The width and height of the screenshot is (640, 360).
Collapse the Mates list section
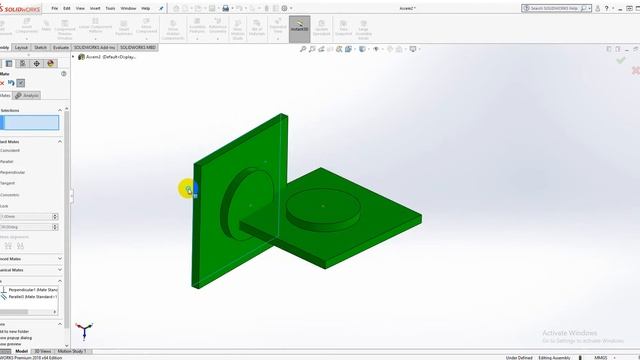coord(60,281)
